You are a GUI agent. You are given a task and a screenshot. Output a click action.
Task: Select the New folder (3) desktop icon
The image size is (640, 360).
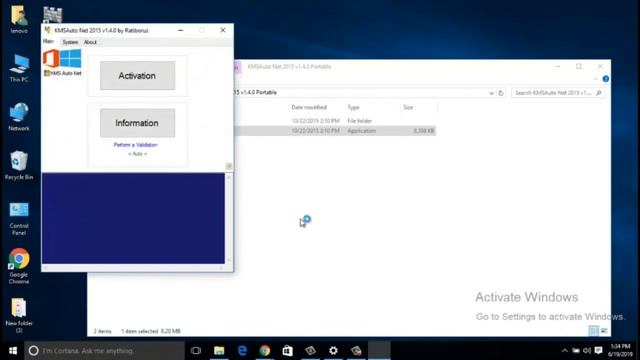(19, 315)
